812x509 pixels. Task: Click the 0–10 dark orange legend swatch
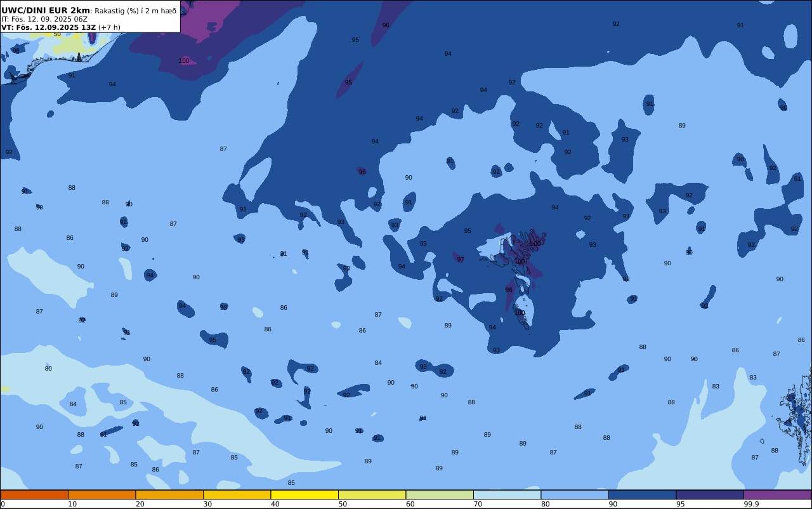(34, 494)
